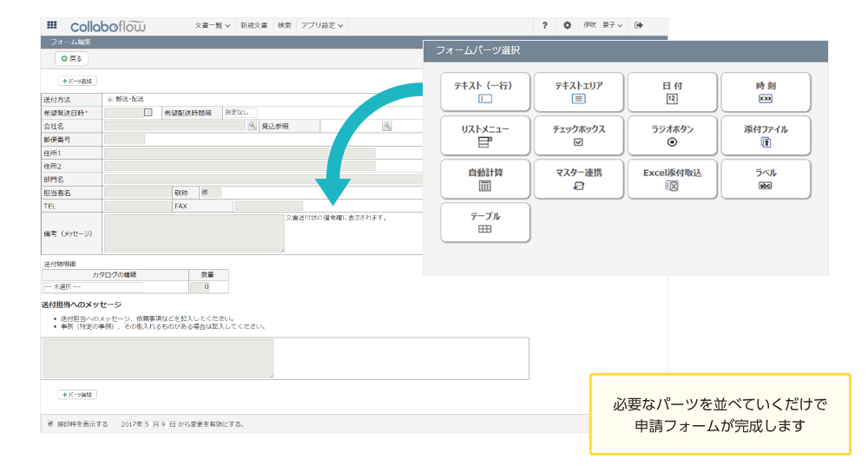
Task: Click the top パーツ追加 button
Action: click(x=77, y=81)
